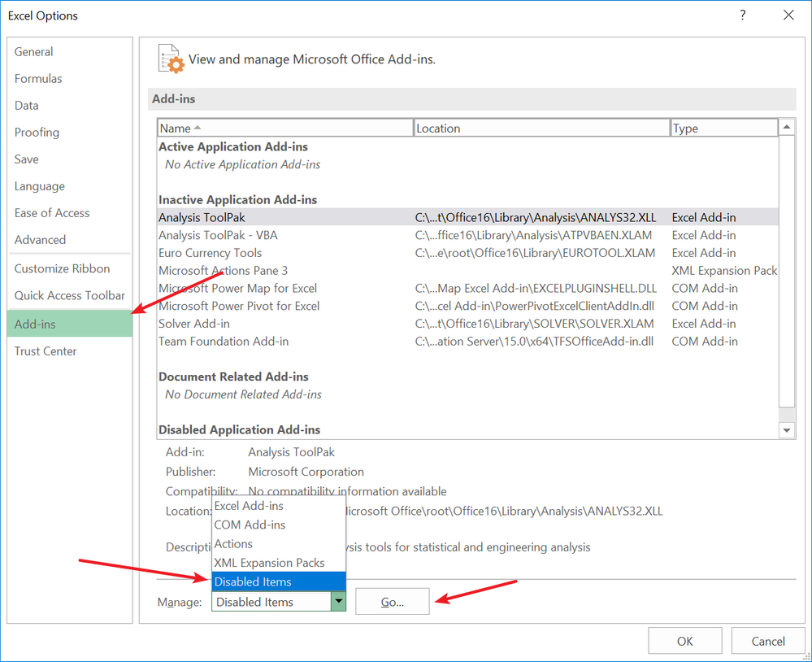
Task: Select Team Foundation Add-in row
Action: [x=467, y=342]
